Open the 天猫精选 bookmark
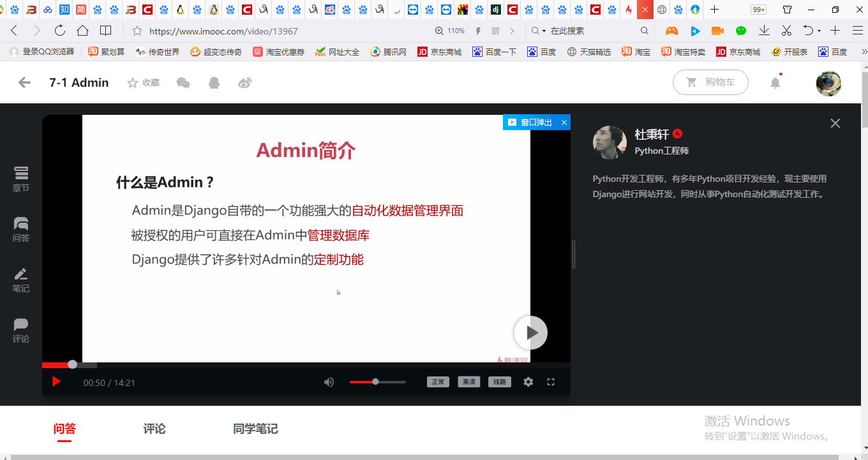868x460 pixels. tap(589, 52)
